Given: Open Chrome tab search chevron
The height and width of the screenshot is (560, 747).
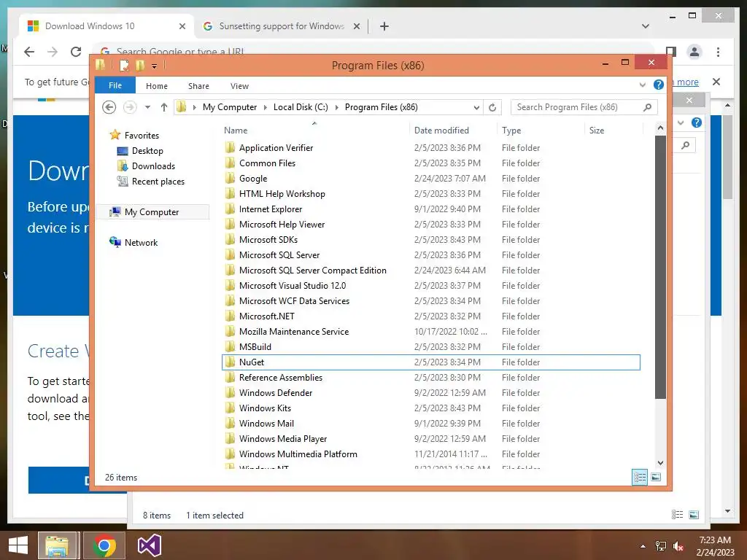Looking at the screenshot, I should pyautogui.click(x=646, y=26).
